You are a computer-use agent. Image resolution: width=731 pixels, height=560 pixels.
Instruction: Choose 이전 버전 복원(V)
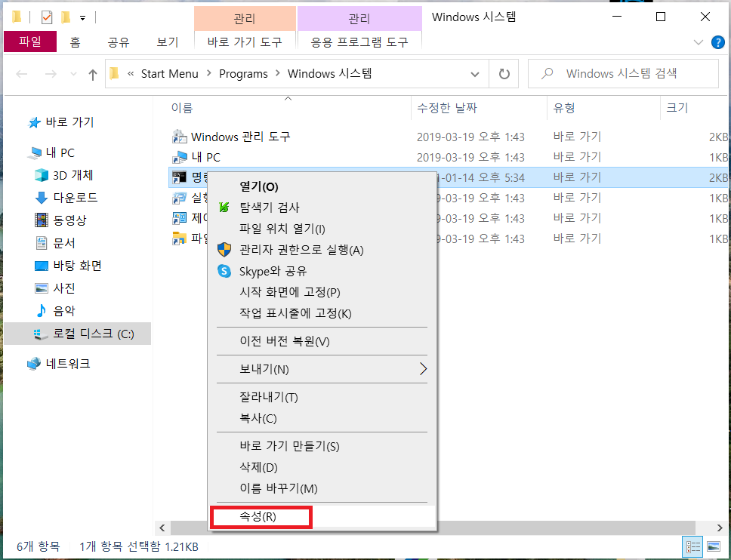coord(322,341)
